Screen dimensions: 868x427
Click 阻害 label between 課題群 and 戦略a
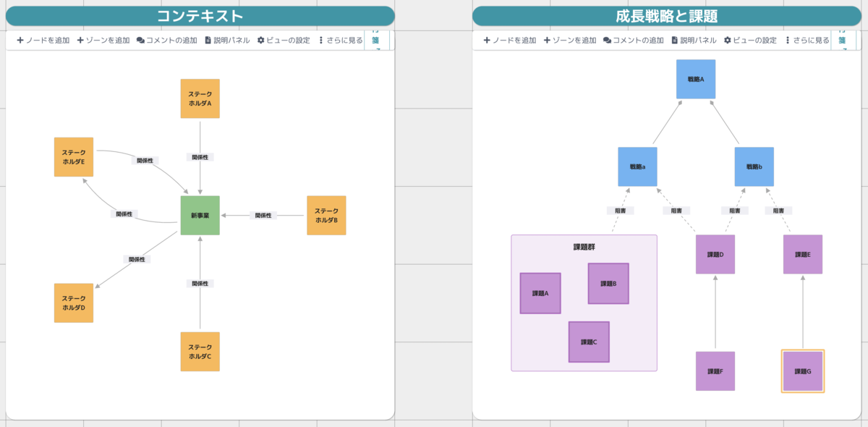pos(620,211)
